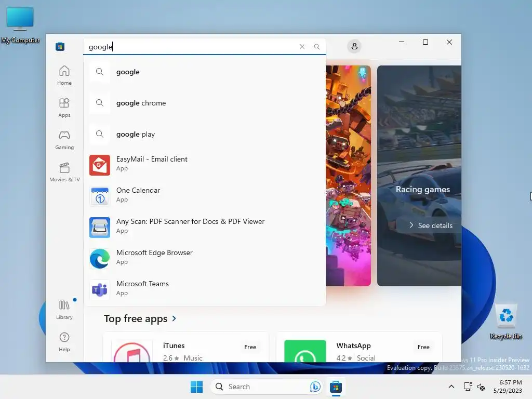Select the Recycle Bin desktop icon
532x399 pixels.
pos(506,322)
